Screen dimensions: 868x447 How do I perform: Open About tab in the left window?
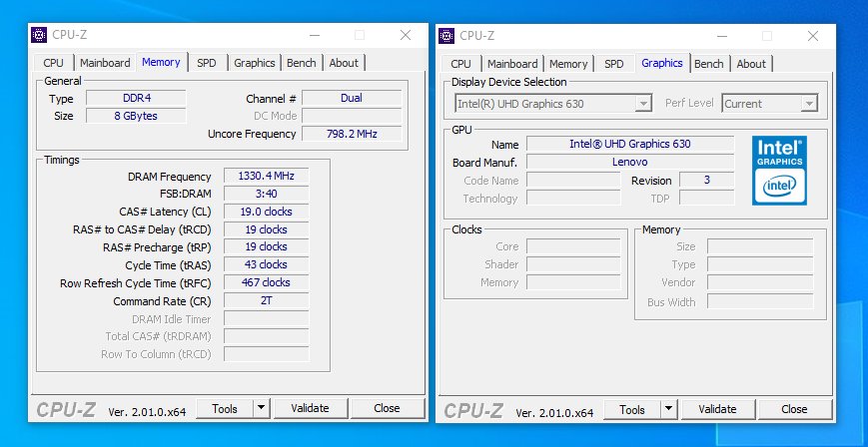click(344, 63)
